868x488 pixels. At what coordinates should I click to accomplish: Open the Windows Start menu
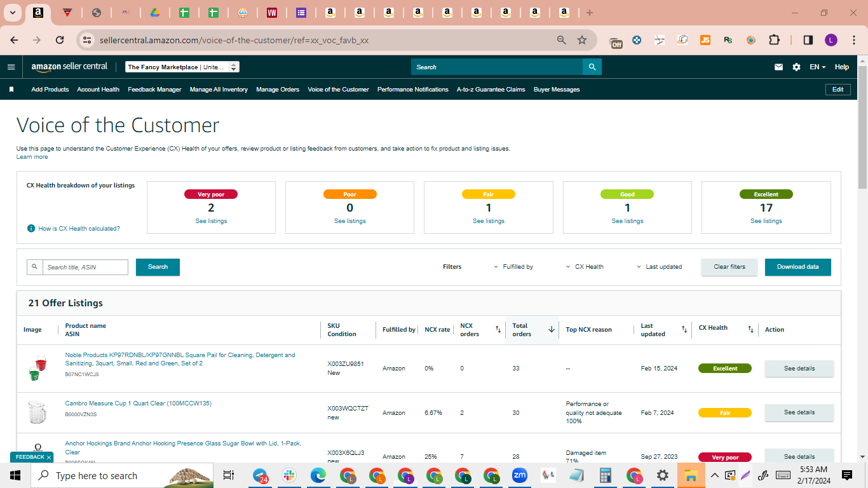click(x=15, y=475)
